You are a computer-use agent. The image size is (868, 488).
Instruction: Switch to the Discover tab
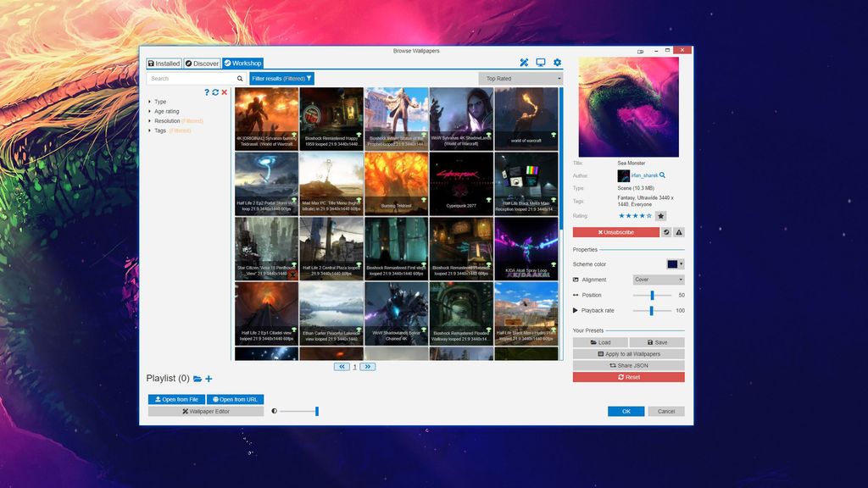pyautogui.click(x=202, y=63)
